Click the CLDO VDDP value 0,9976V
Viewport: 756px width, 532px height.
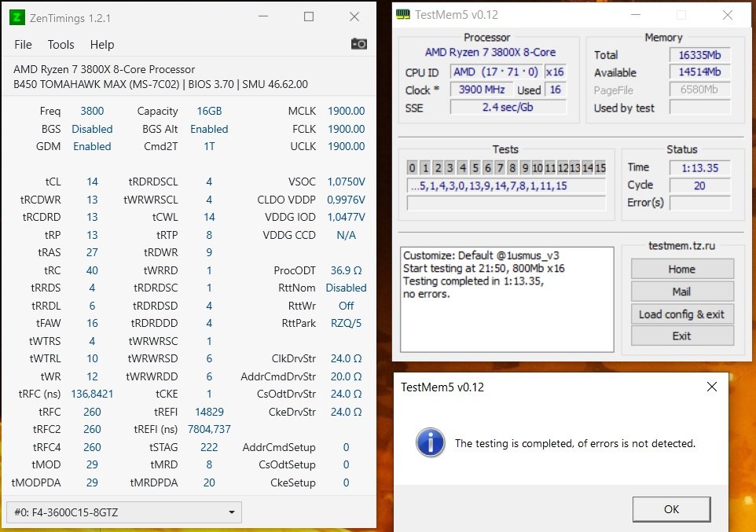[x=347, y=200]
